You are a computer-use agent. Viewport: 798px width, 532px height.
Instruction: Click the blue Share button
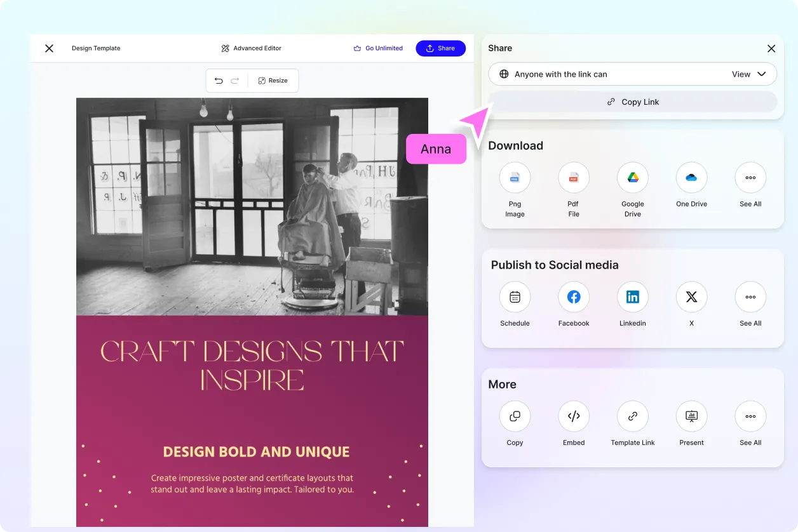pyautogui.click(x=440, y=48)
